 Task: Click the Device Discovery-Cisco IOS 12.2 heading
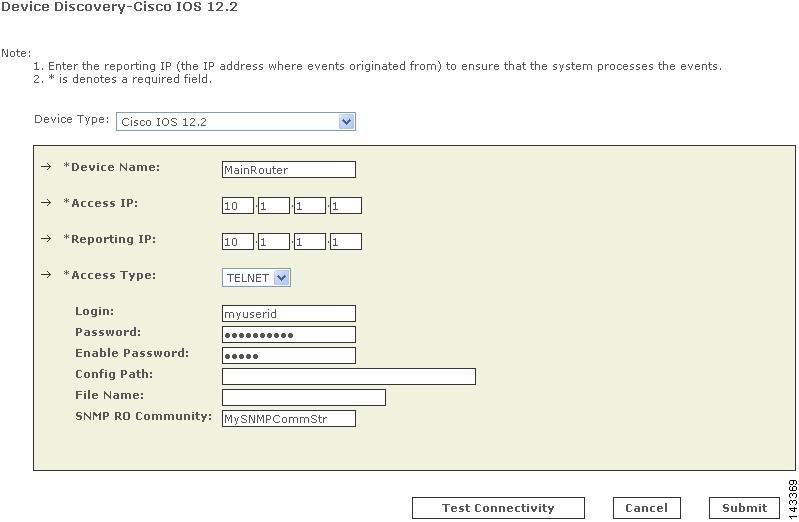click(x=119, y=7)
